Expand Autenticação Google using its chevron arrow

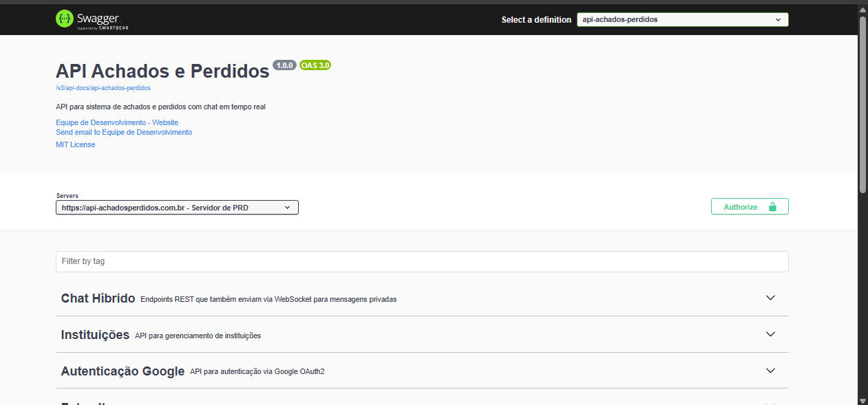(x=770, y=371)
